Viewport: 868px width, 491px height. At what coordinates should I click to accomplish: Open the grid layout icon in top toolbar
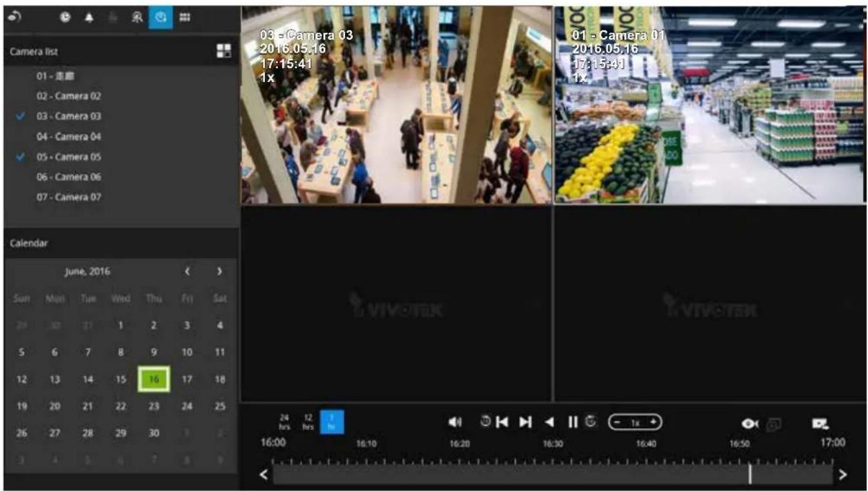[184, 19]
